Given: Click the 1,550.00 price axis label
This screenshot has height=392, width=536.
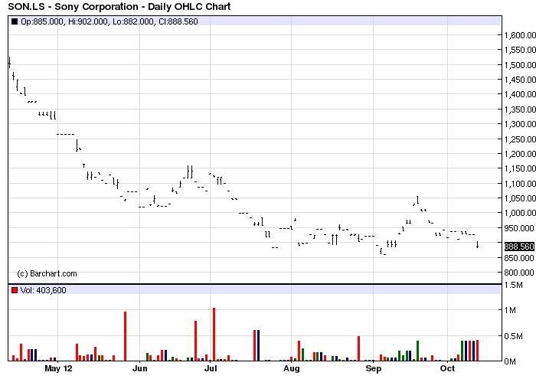Looking at the screenshot, I should [x=520, y=50].
